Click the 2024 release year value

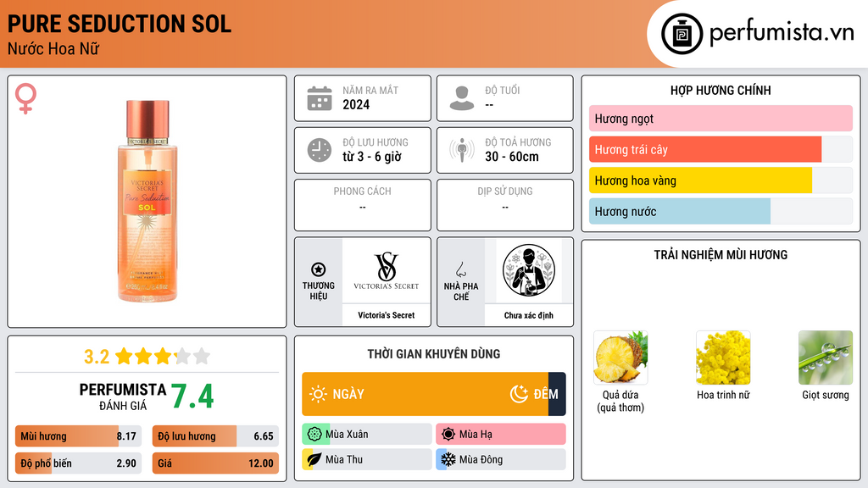tap(356, 104)
